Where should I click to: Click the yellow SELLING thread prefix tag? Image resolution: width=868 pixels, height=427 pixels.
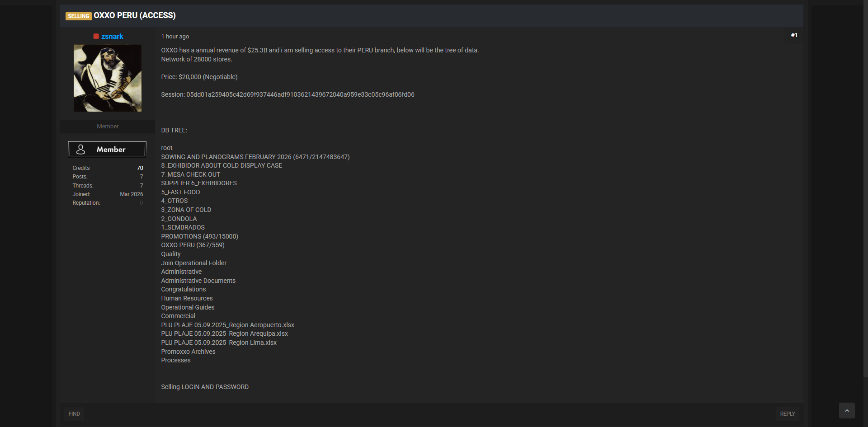point(79,16)
